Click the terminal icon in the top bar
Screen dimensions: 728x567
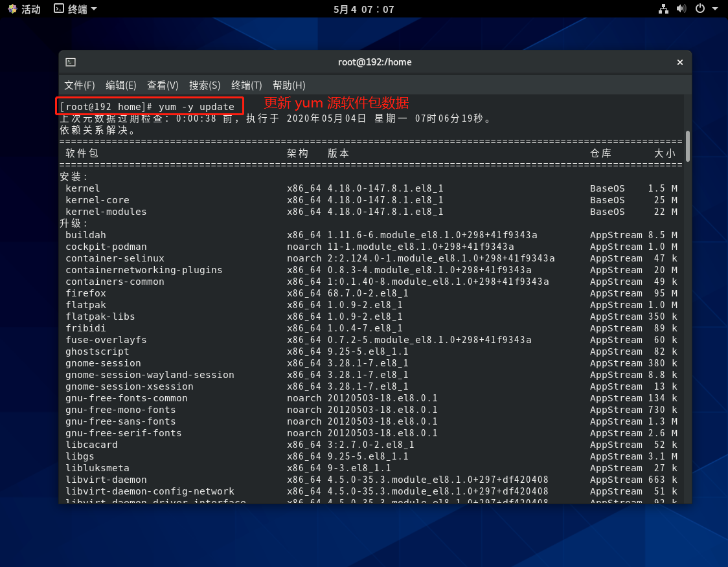tap(59, 9)
